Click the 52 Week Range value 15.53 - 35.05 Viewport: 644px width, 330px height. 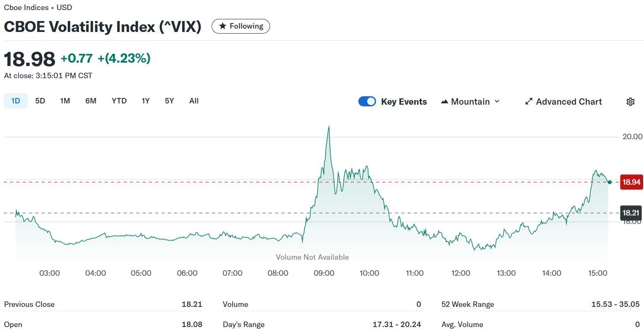(x=615, y=304)
